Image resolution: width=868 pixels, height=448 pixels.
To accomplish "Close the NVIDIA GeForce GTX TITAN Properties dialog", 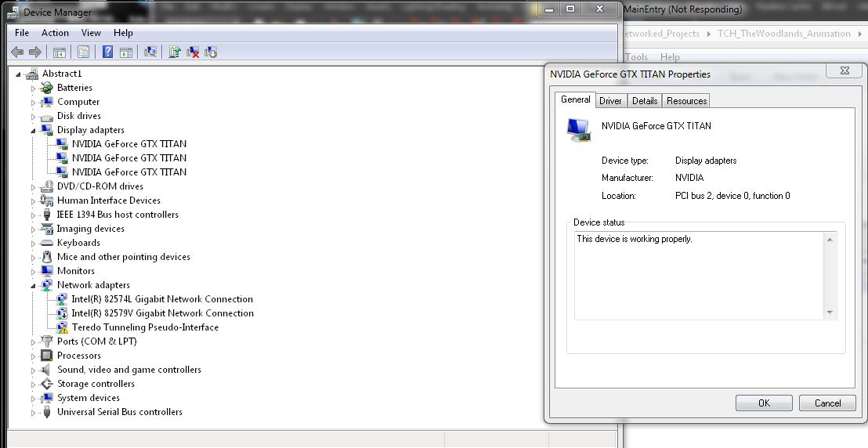I will (844, 70).
